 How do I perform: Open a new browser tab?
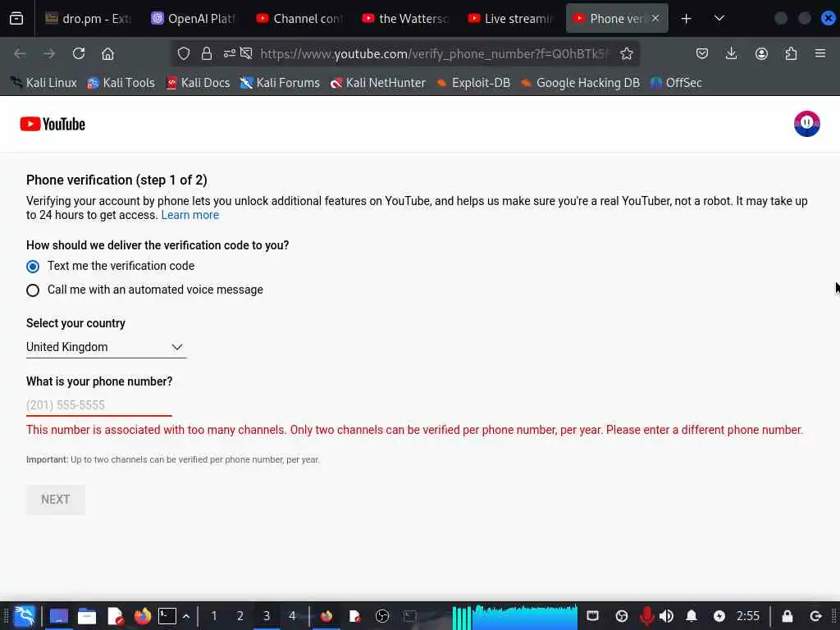click(x=687, y=19)
